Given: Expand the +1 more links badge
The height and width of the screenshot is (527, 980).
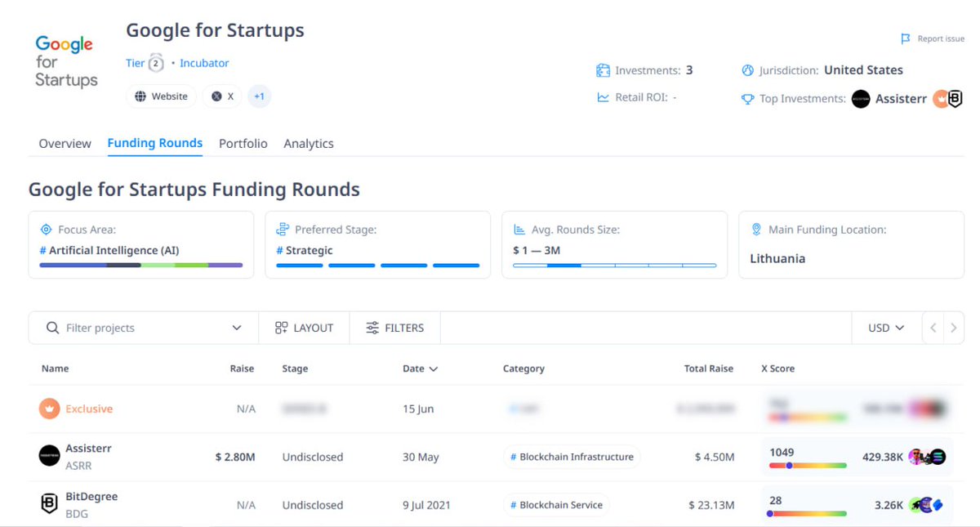Looking at the screenshot, I should click(259, 96).
